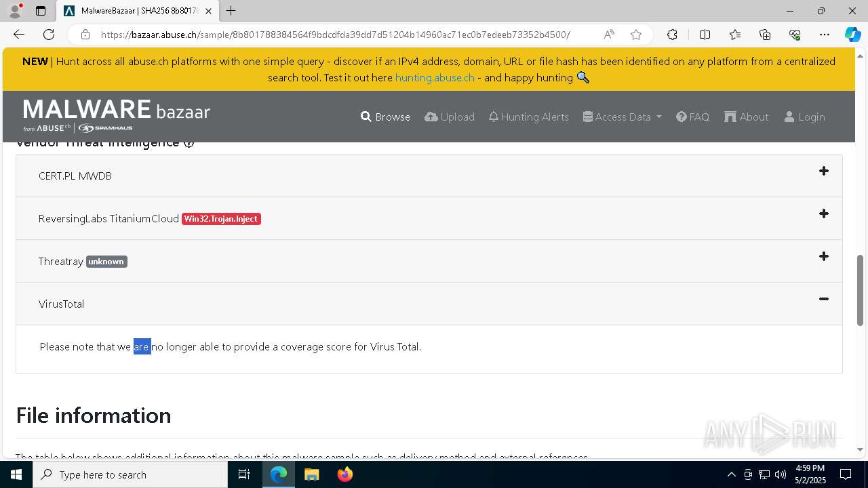The image size is (868, 488).
Task: Click the page vertical scrollbar thumb
Action: pyautogui.click(x=861, y=291)
